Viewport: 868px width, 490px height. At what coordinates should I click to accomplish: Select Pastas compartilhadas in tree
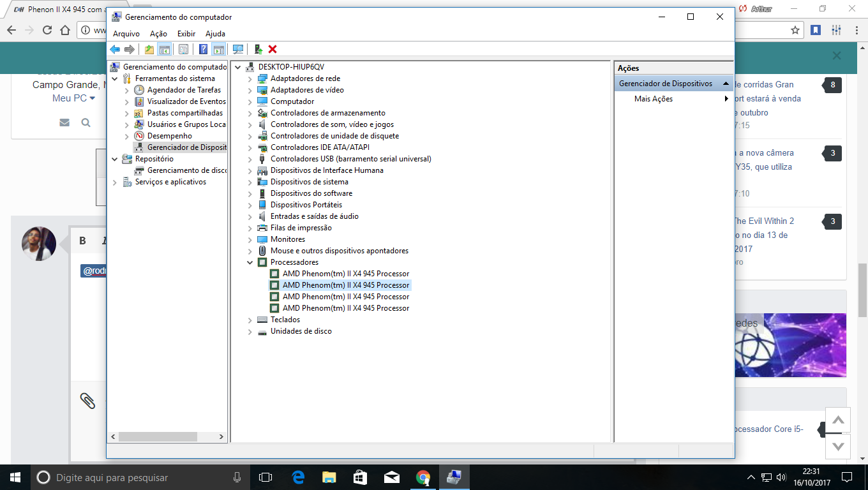click(x=185, y=113)
